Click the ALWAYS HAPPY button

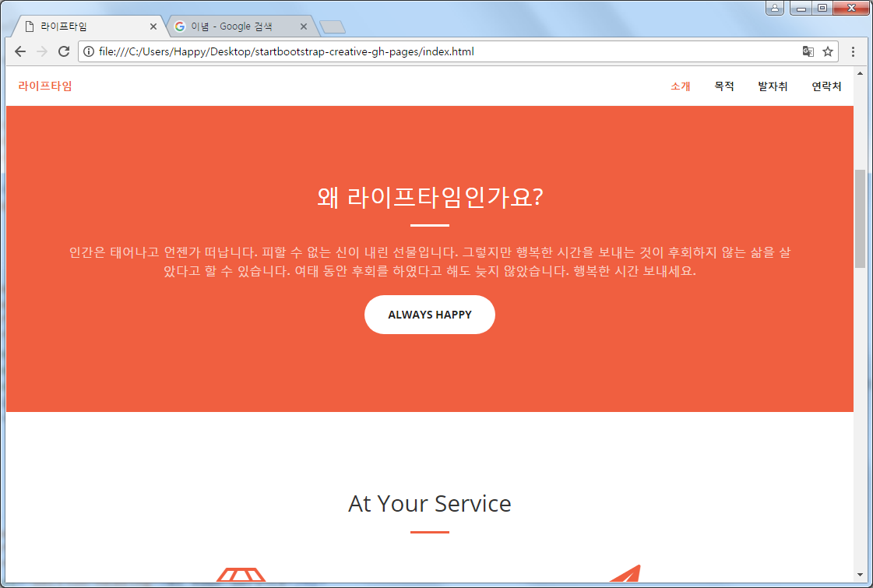430,315
